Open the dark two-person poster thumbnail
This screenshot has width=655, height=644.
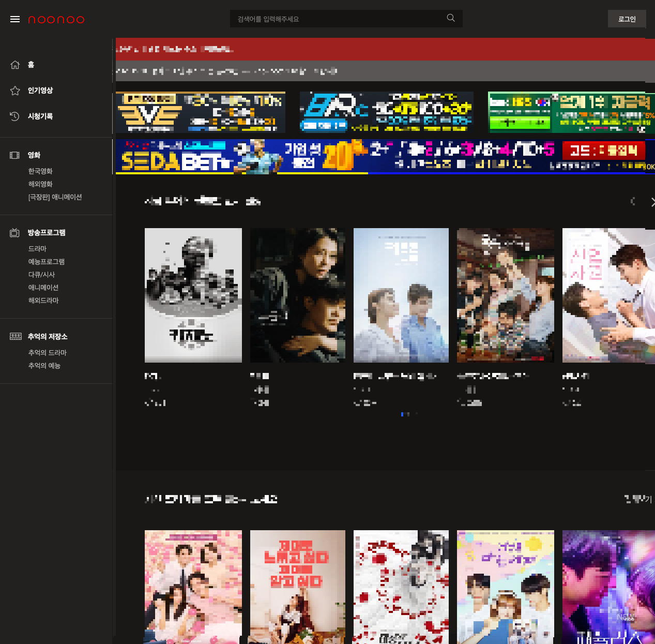point(298,295)
